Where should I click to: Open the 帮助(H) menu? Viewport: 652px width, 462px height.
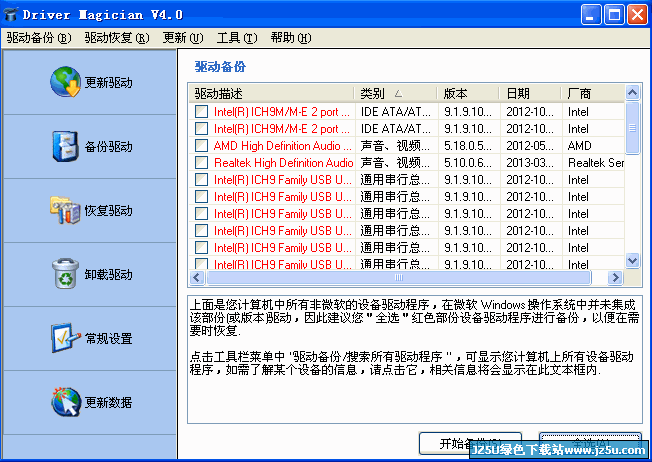pyautogui.click(x=291, y=38)
